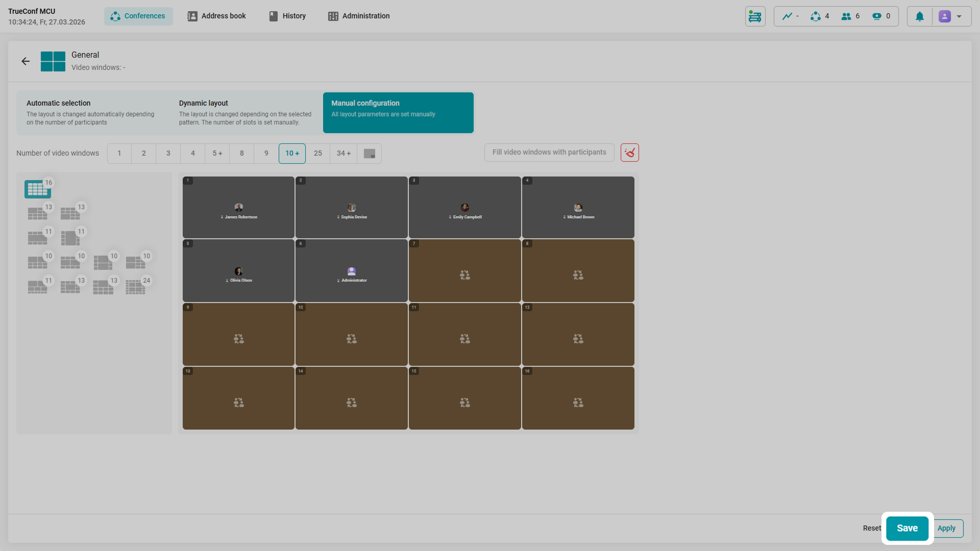Open the notifications bell
The image size is (980, 551).
click(x=919, y=16)
